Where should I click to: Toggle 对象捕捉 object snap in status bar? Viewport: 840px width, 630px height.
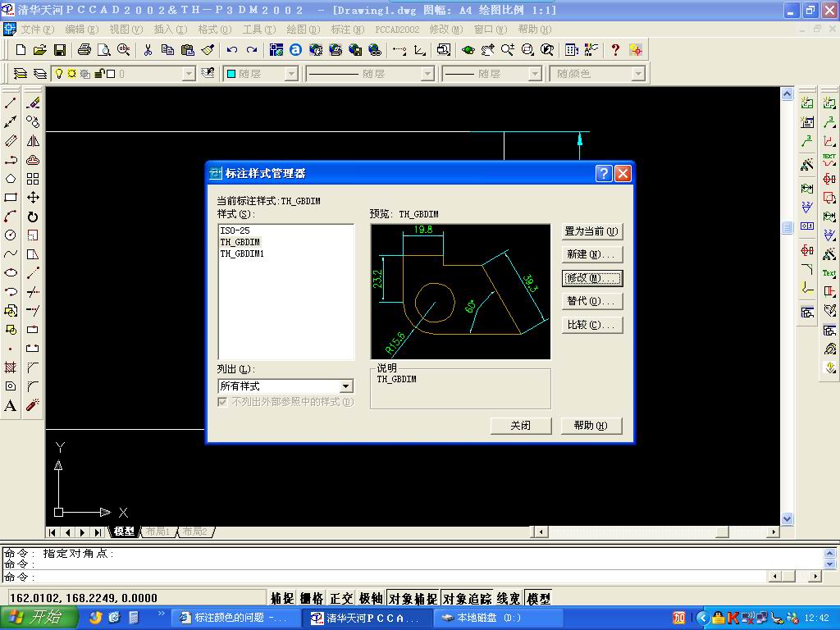click(413, 598)
